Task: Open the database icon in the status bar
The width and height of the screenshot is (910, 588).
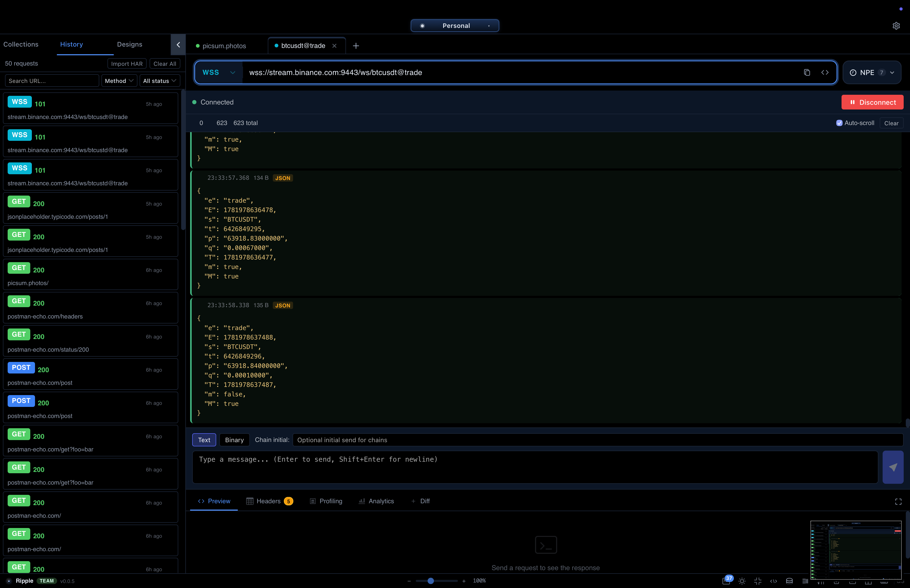Action: 789,581
